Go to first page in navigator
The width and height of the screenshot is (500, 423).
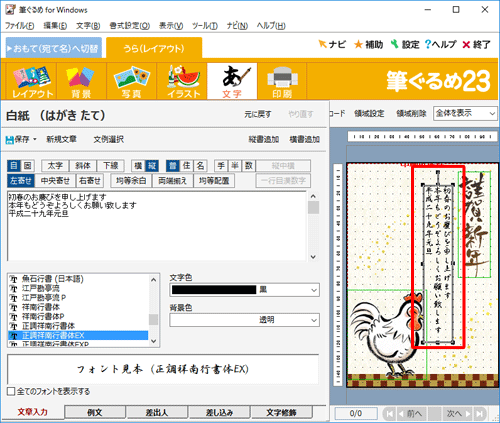pyautogui.click(x=389, y=414)
